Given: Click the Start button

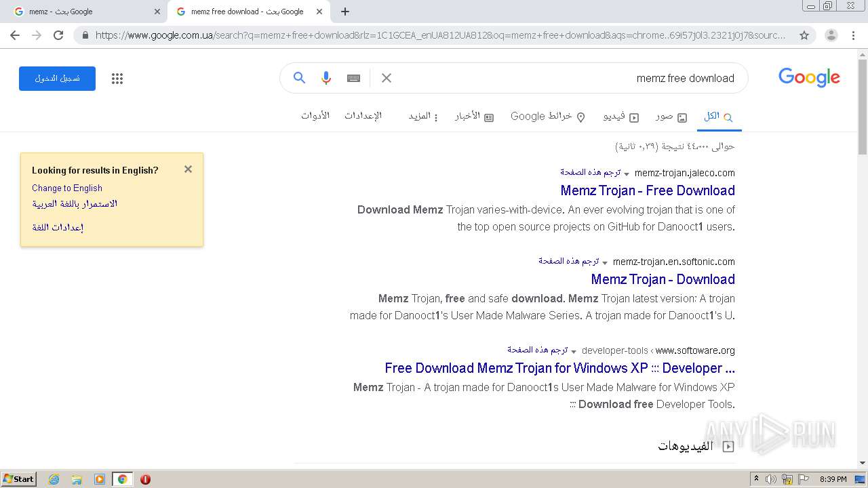Looking at the screenshot, I should (19, 479).
